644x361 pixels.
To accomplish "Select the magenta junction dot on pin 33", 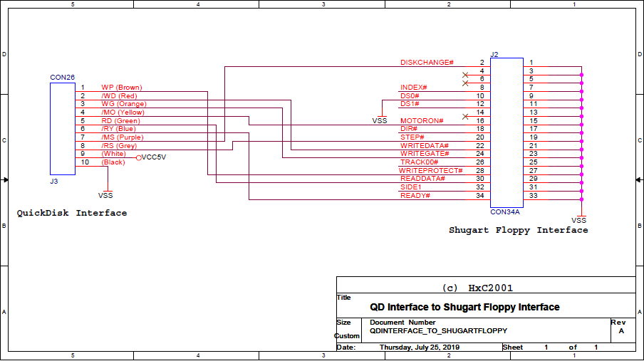I will click(581, 199).
